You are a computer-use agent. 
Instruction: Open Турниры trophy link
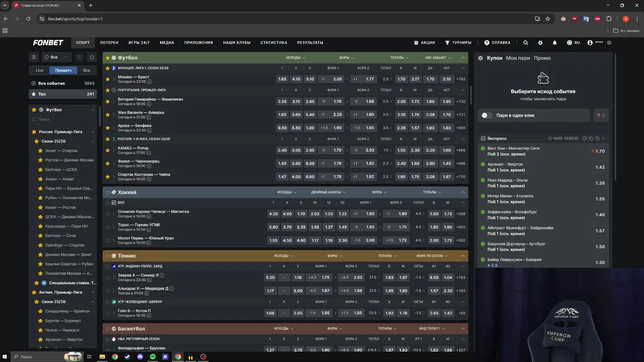pyautogui.click(x=458, y=43)
